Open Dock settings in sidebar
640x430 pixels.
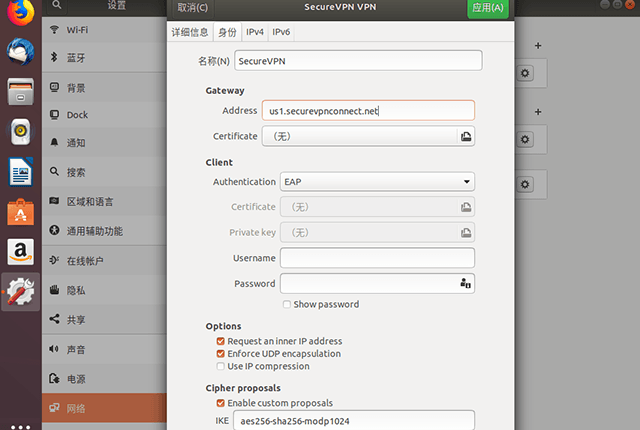point(104,115)
